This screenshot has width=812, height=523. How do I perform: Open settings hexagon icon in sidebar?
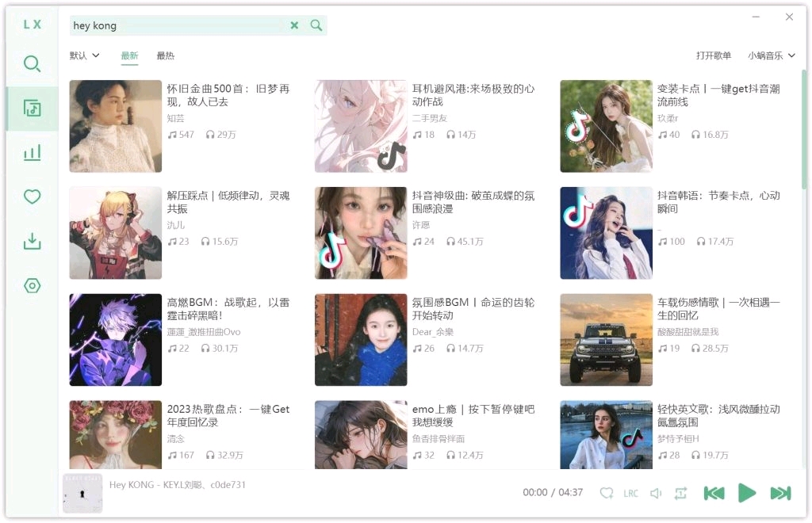[32, 285]
